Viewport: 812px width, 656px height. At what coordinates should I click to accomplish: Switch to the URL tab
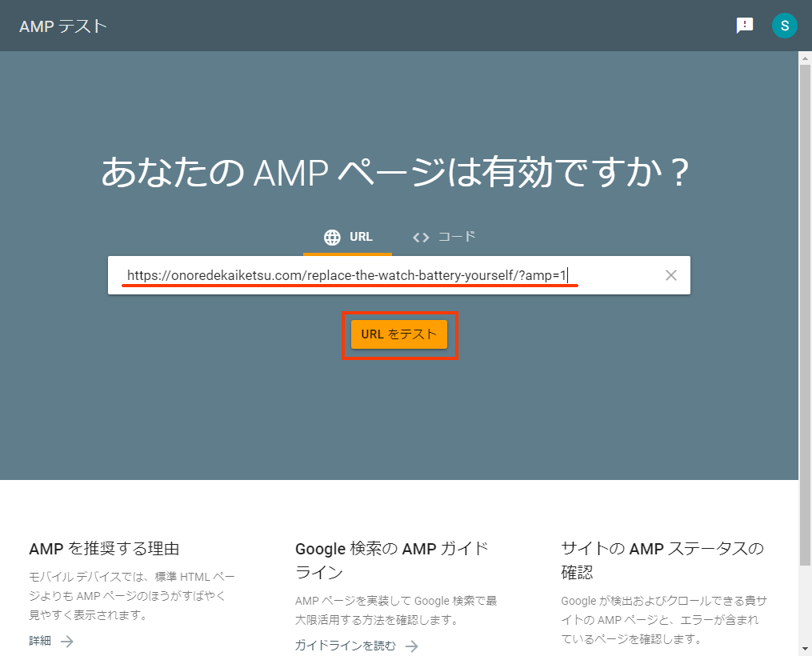coord(347,237)
